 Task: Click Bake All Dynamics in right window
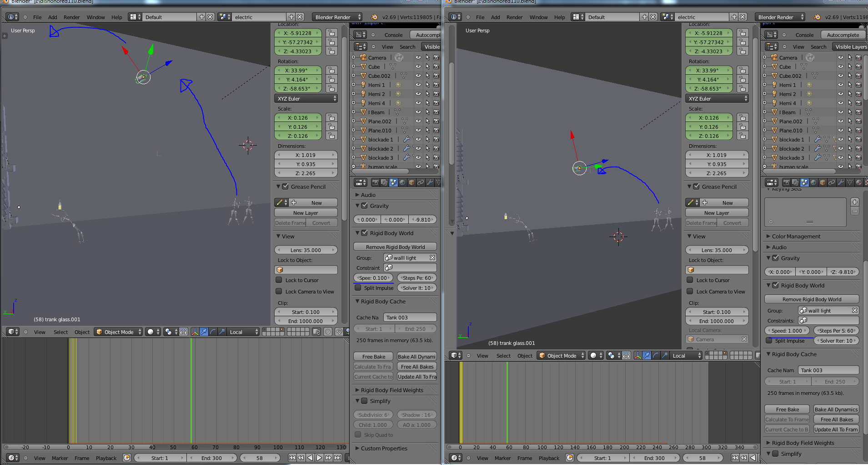[x=836, y=409]
